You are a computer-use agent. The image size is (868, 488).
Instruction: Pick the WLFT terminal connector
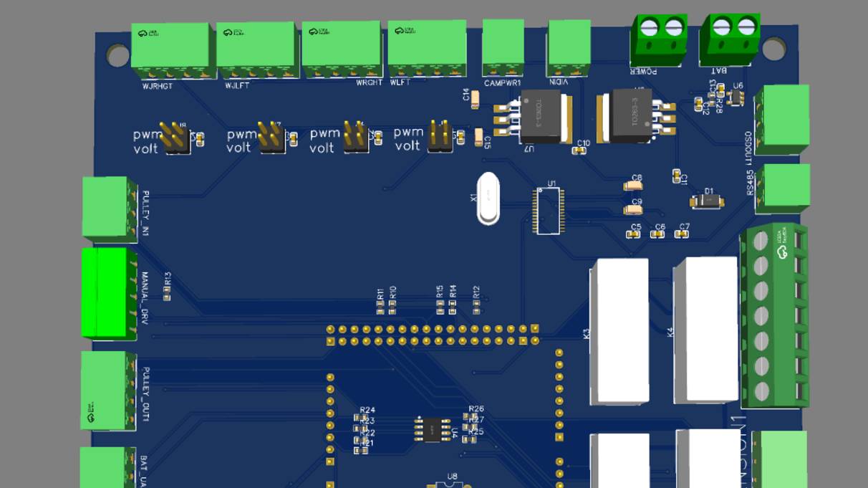click(428, 49)
